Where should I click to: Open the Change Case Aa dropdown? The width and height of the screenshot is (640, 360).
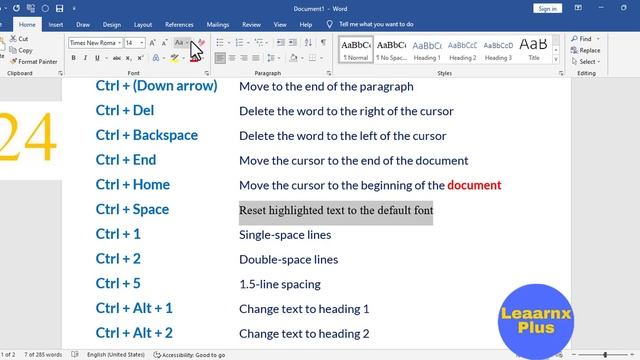coord(181,43)
